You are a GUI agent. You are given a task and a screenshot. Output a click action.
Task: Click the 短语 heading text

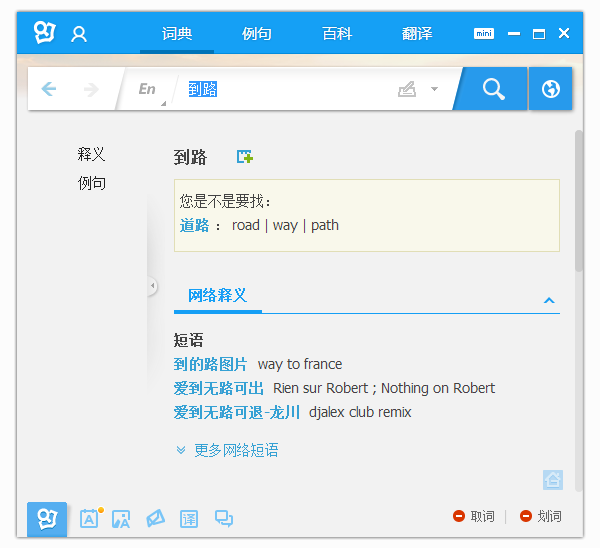tap(188, 339)
